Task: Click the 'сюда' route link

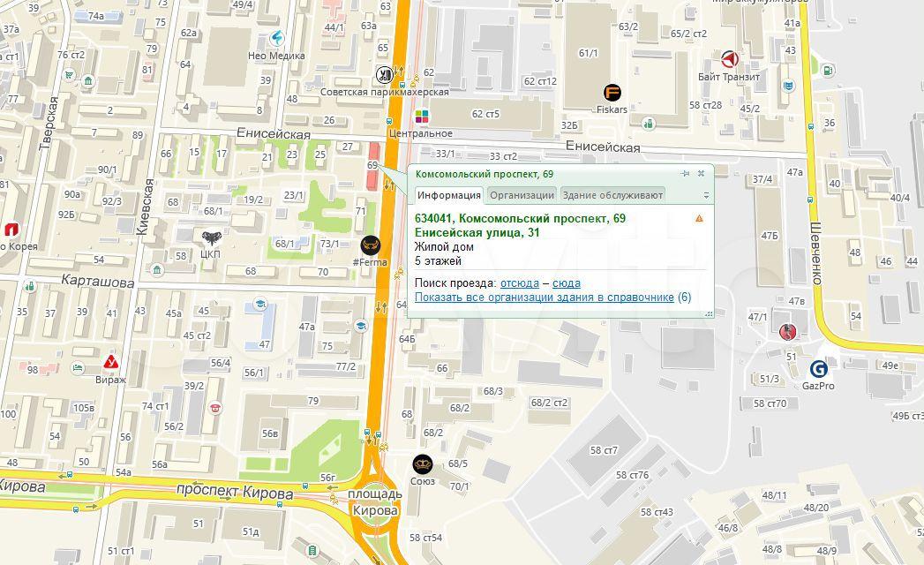Action: 566,283
